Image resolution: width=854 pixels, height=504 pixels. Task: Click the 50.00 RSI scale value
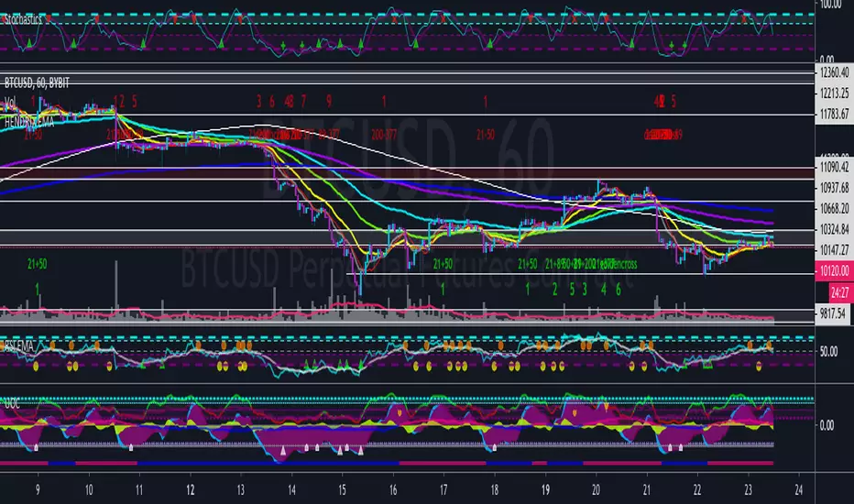828,352
